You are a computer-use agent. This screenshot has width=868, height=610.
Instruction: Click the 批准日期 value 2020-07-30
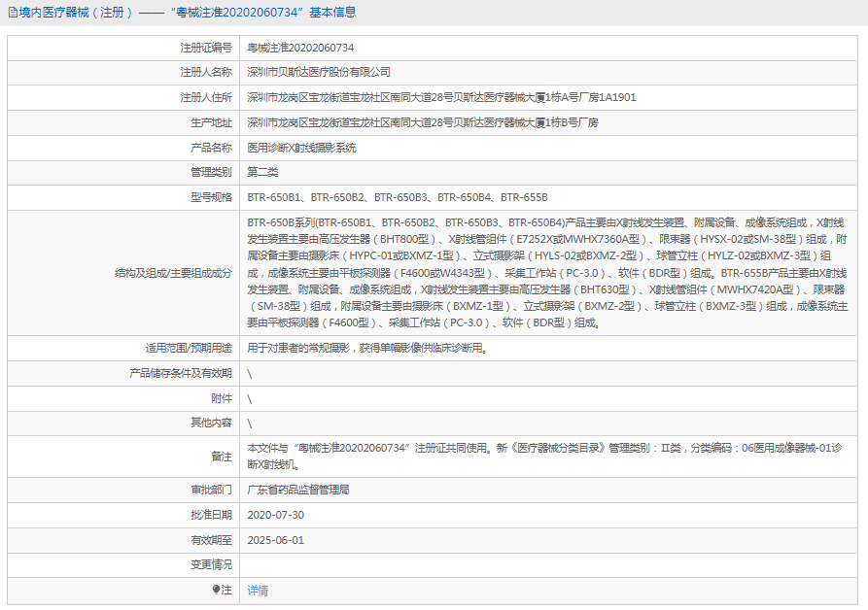[x=279, y=515]
